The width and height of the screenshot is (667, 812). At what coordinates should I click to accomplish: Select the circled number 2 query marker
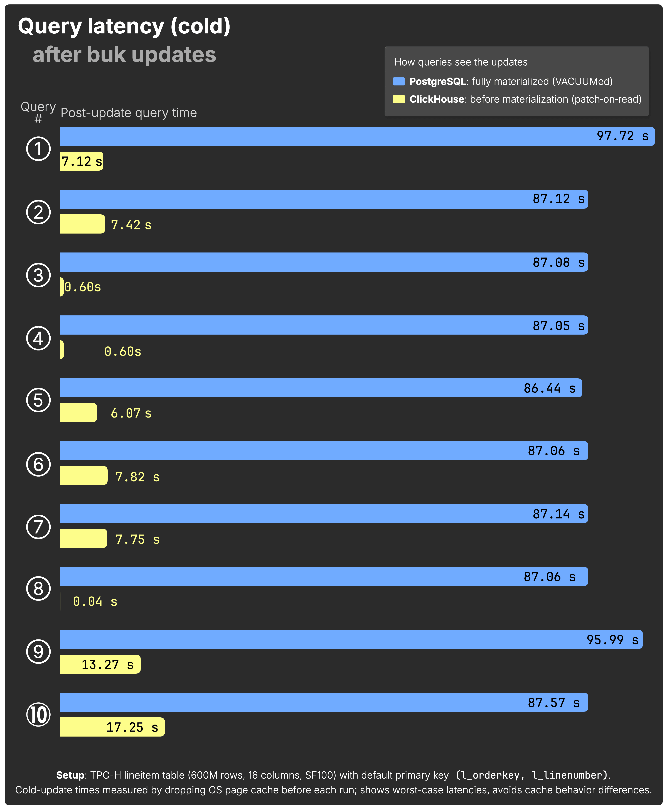click(x=38, y=212)
